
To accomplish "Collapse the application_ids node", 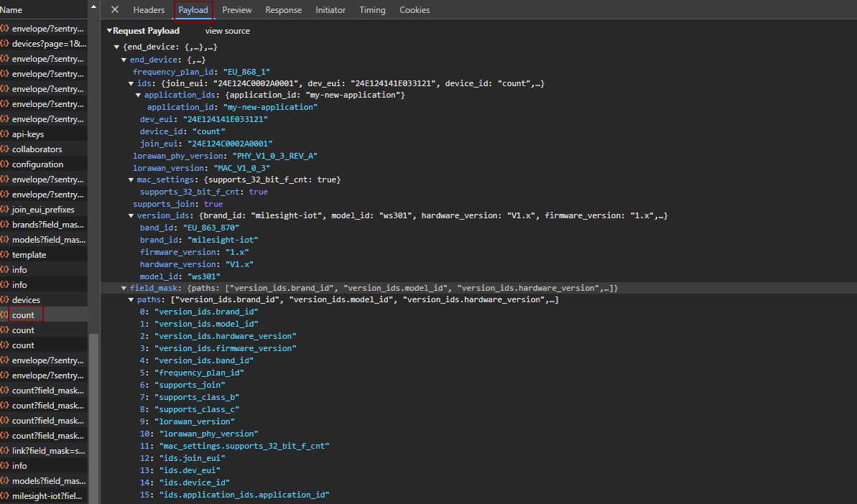I will coord(138,95).
